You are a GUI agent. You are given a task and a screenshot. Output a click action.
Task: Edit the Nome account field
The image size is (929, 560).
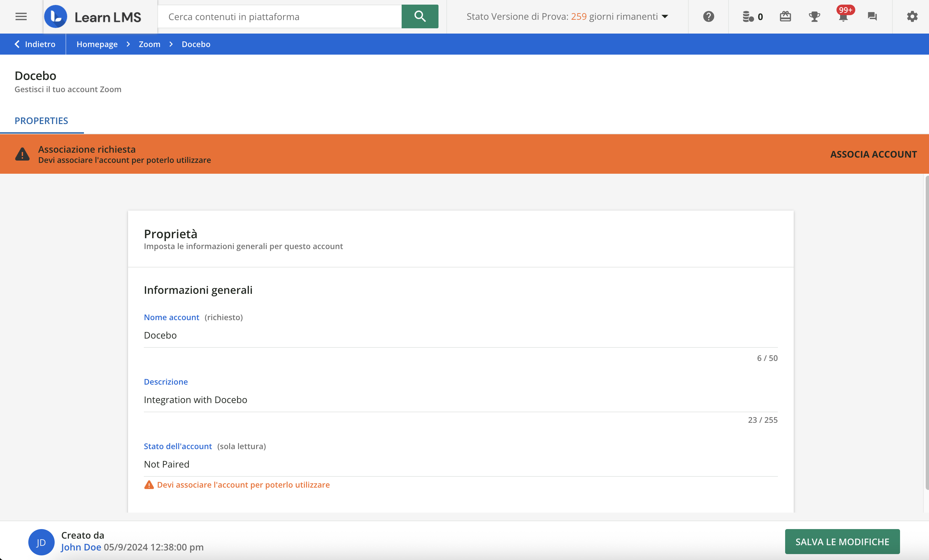460,335
